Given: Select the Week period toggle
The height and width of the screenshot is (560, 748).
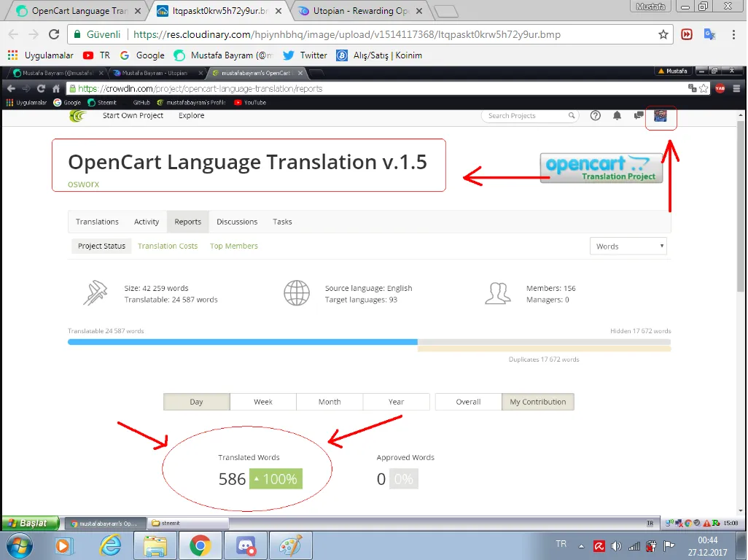Looking at the screenshot, I should (263, 402).
